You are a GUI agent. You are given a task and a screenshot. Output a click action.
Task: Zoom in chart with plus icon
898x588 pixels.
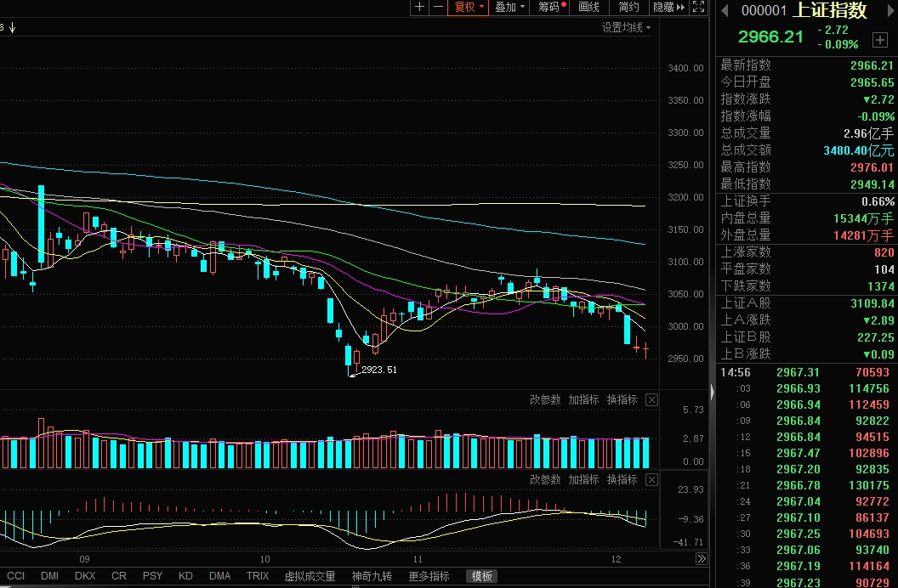click(418, 8)
